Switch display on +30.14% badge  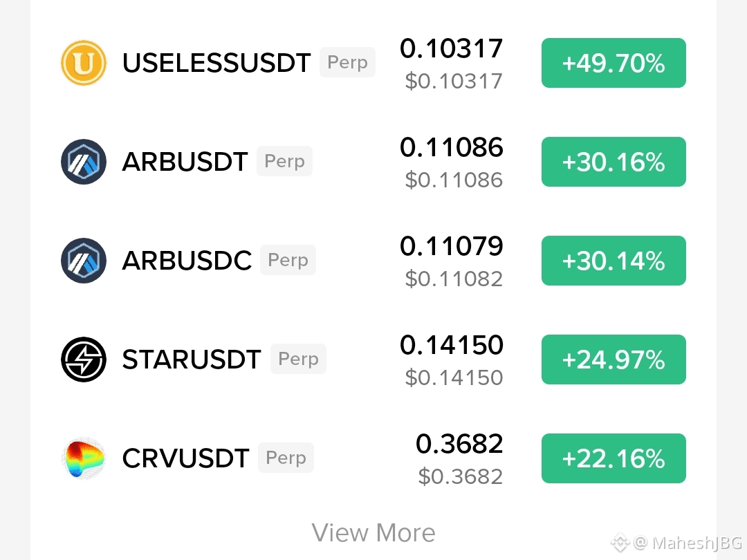[x=614, y=261]
